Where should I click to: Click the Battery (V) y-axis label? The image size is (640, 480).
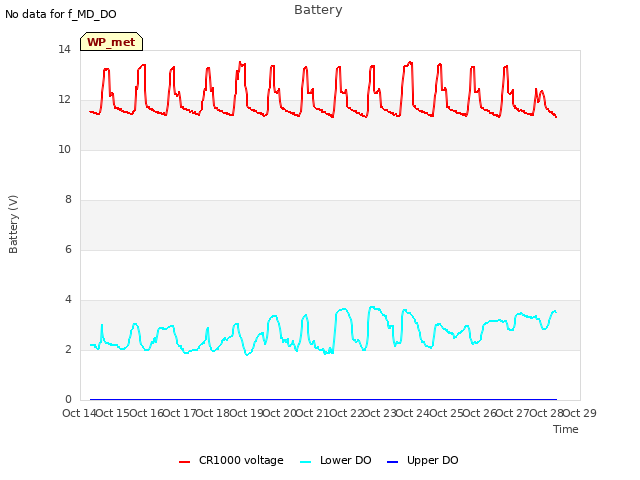[x=13, y=224]
